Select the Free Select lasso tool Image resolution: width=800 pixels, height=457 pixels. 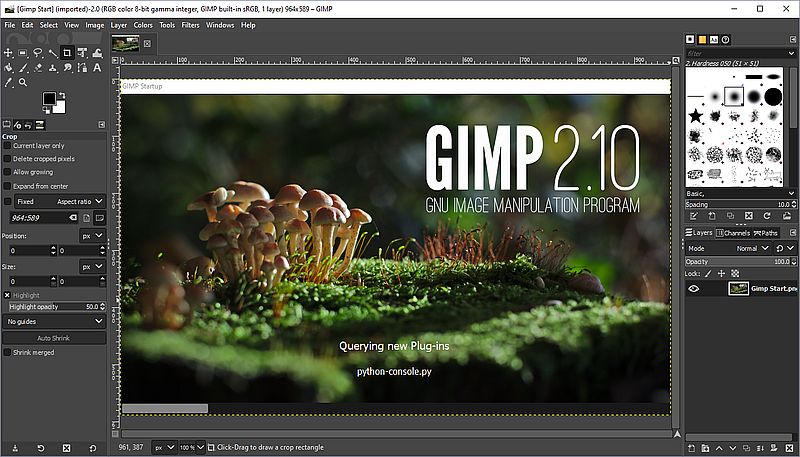(38, 53)
